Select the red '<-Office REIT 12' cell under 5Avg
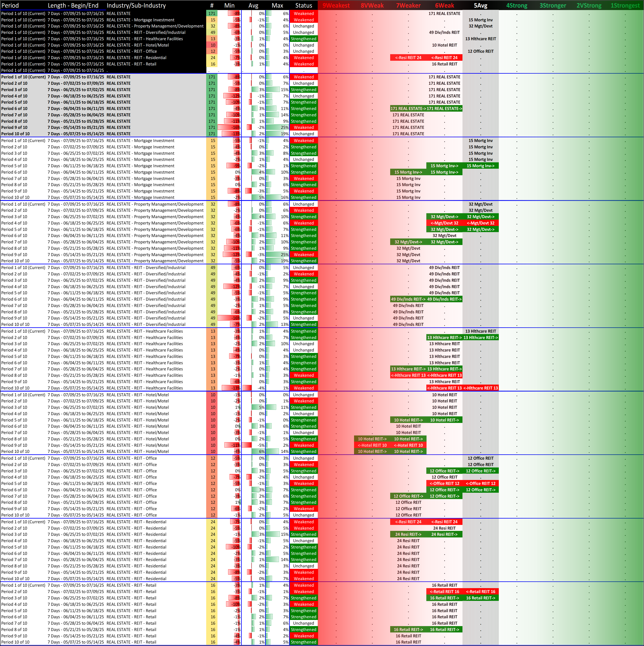Image resolution: width=644 pixels, height=646 pixels. 480,483
